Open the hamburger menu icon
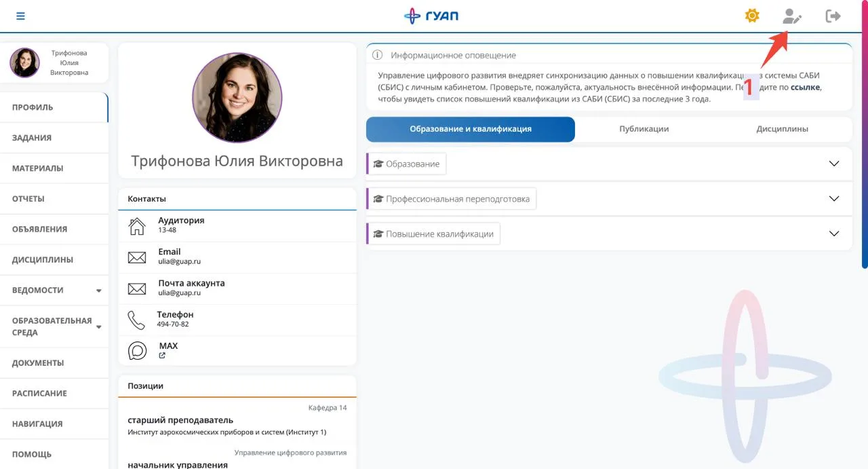This screenshot has height=469, width=868. (20, 16)
